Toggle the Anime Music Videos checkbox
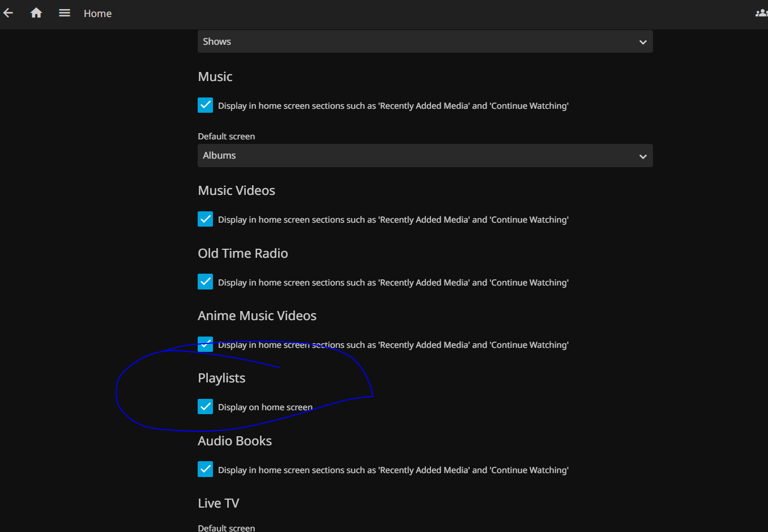This screenshot has height=532, width=768. 206,344
